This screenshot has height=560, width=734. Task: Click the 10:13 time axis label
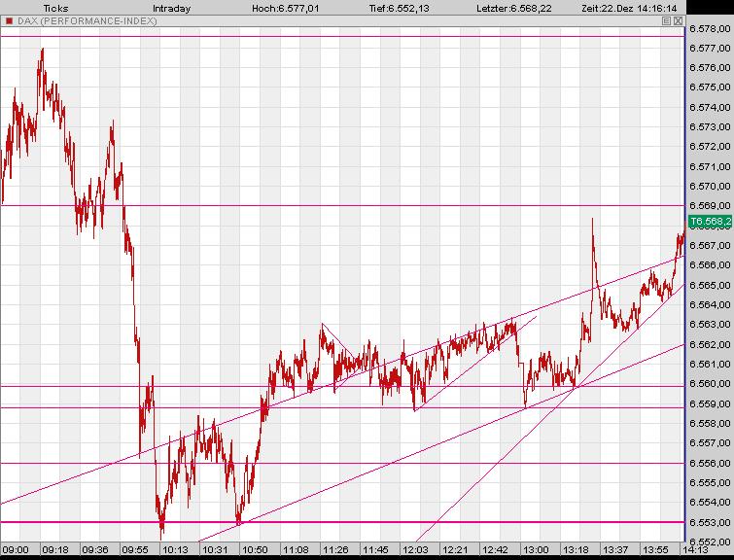[x=175, y=549]
